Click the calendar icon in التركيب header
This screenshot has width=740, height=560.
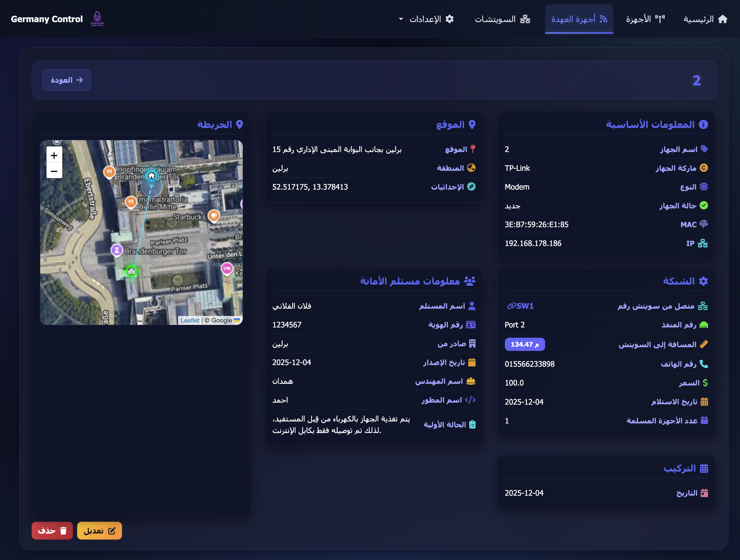point(704,468)
